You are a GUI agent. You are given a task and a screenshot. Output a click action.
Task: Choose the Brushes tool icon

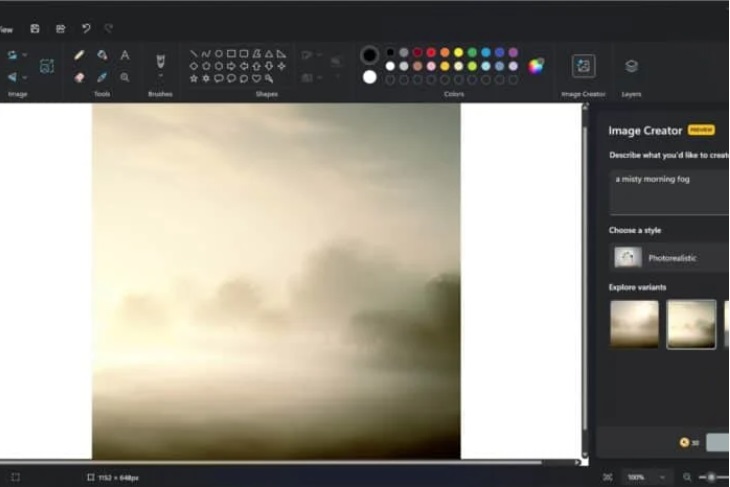tap(160, 61)
